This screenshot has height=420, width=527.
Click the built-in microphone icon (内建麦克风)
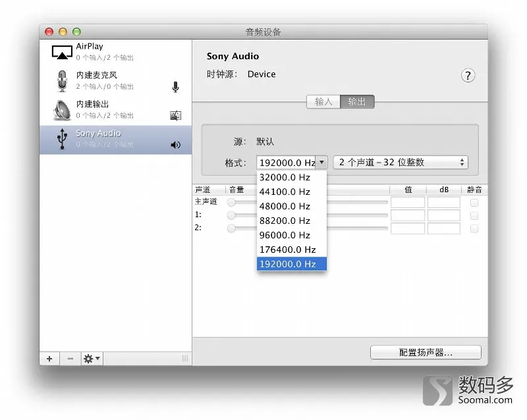coord(62,80)
